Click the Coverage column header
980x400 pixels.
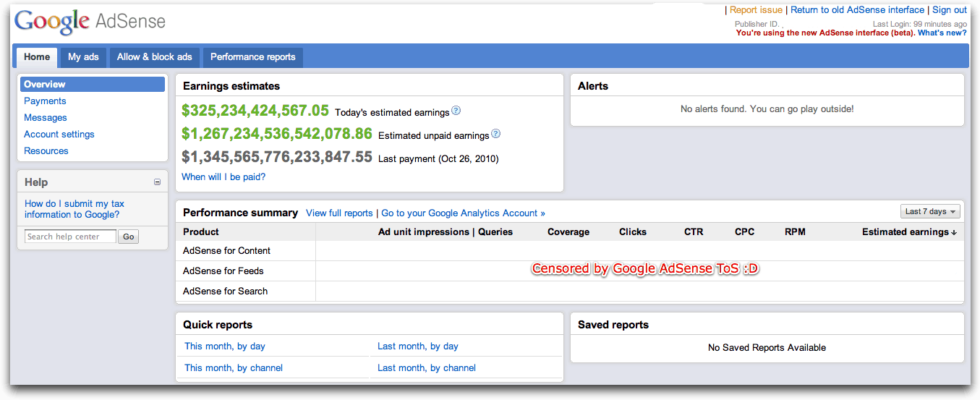pos(568,232)
